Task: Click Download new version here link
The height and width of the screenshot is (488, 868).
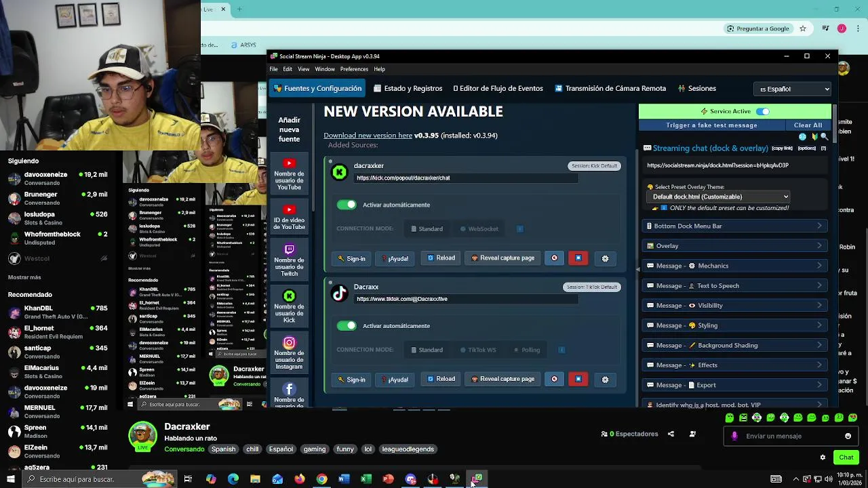Action: 368,136
